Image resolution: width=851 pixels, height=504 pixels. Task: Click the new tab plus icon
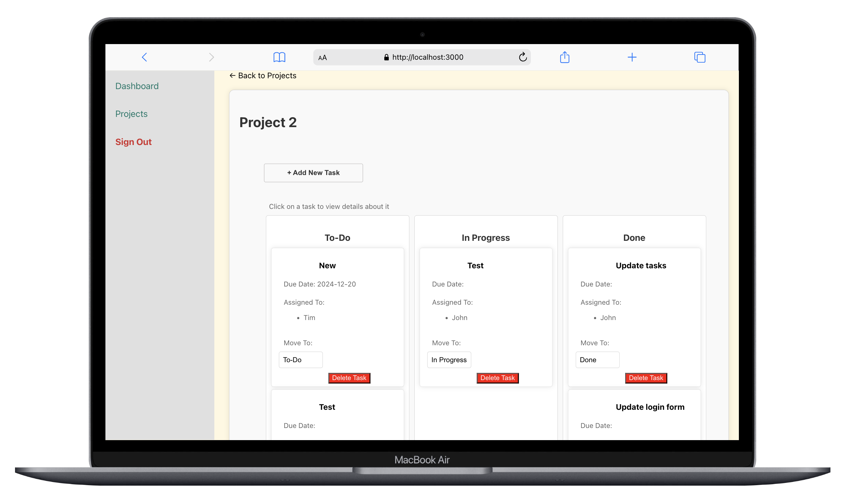[632, 57]
